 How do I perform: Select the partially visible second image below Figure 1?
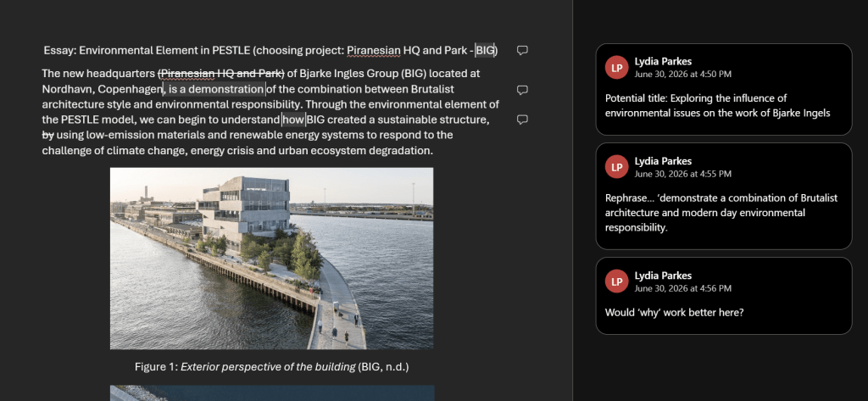click(x=272, y=393)
